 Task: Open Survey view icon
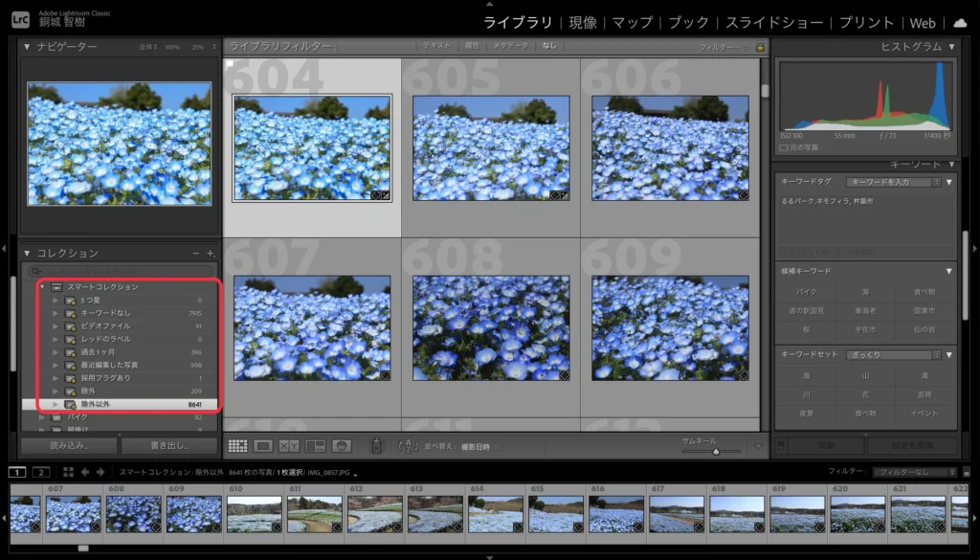pos(315,445)
